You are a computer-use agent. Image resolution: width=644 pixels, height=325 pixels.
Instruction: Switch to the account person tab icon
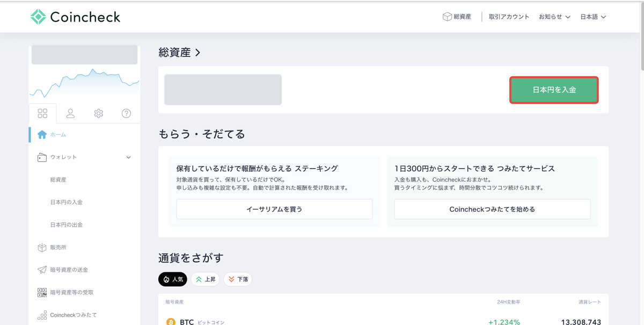(70, 113)
